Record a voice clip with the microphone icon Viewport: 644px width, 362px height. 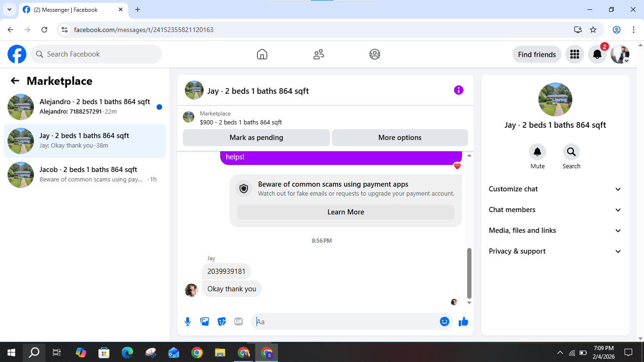[x=188, y=321]
